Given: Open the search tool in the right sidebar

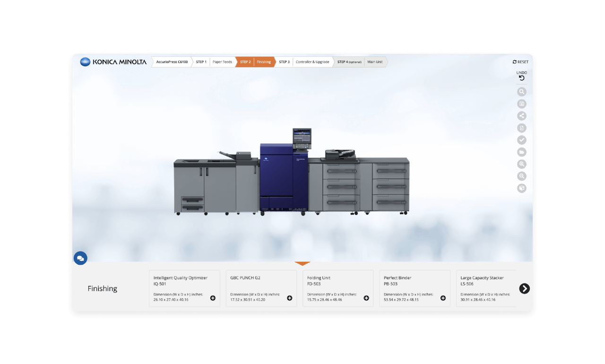Looking at the screenshot, I should [522, 91].
